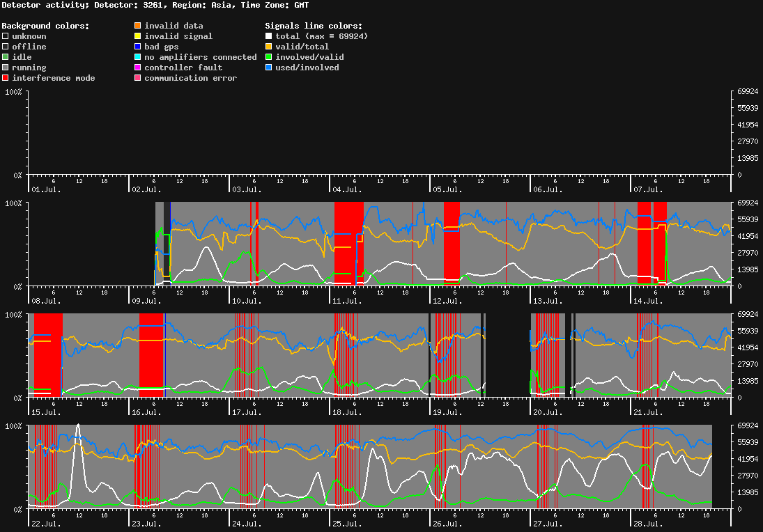Click the '19.Jul.' date label
The image size is (763, 532).
click(x=447, y=412)
